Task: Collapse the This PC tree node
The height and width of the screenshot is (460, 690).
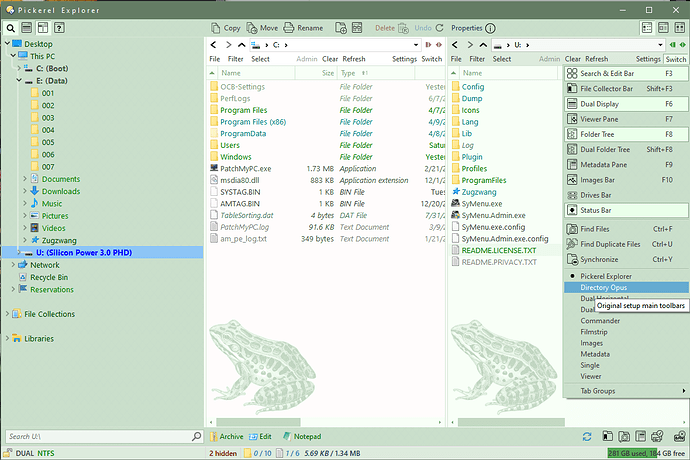Action: pyautogui.click(x=13, y=56)
